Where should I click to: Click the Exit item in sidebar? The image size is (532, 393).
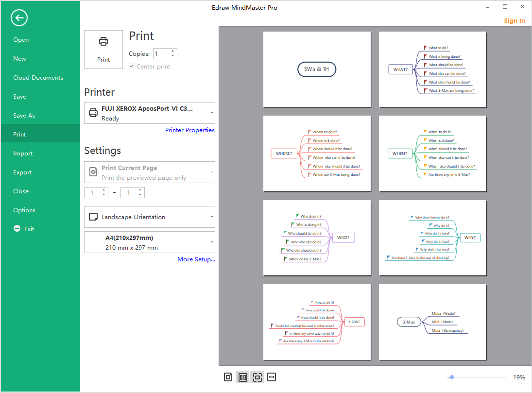coord(29,229)
